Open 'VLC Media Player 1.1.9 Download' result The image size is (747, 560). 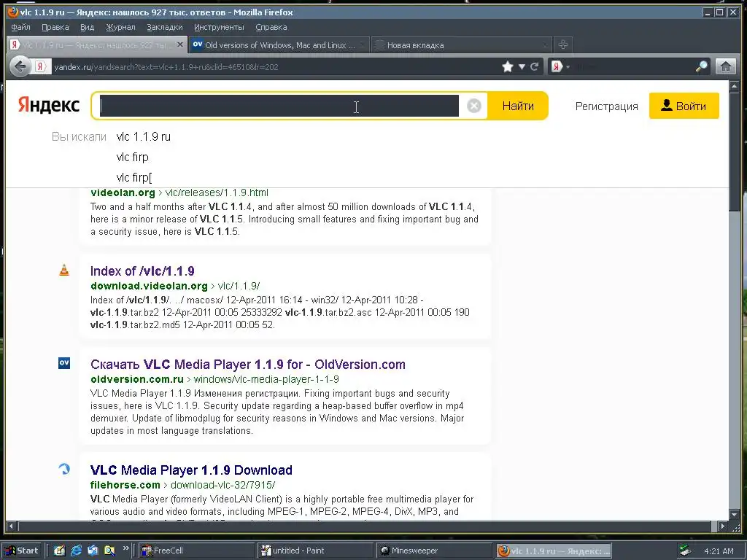coord(191,470)
